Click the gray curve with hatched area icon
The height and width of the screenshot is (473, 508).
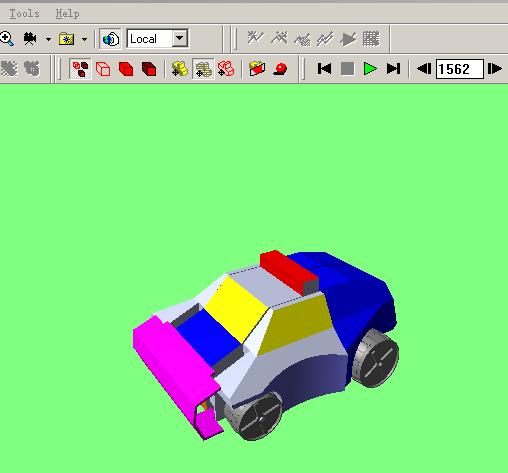[x=302, y=39]
